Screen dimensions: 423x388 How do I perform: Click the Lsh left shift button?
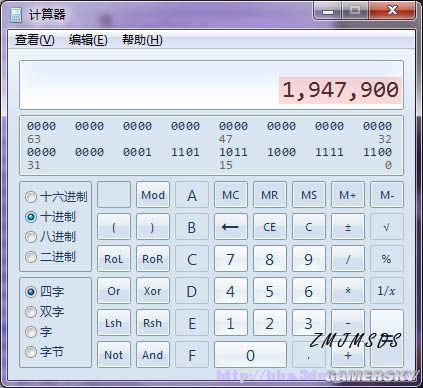(x=114, y=323)
